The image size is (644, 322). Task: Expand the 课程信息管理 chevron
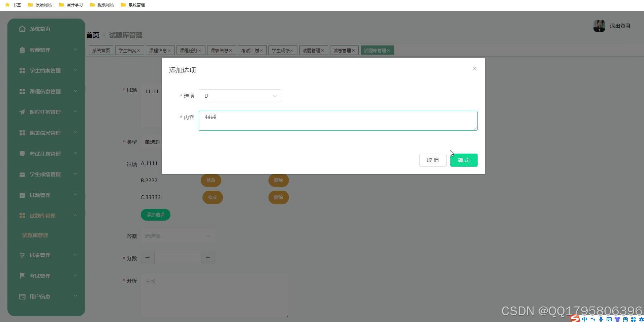click(x=75, y=91)
